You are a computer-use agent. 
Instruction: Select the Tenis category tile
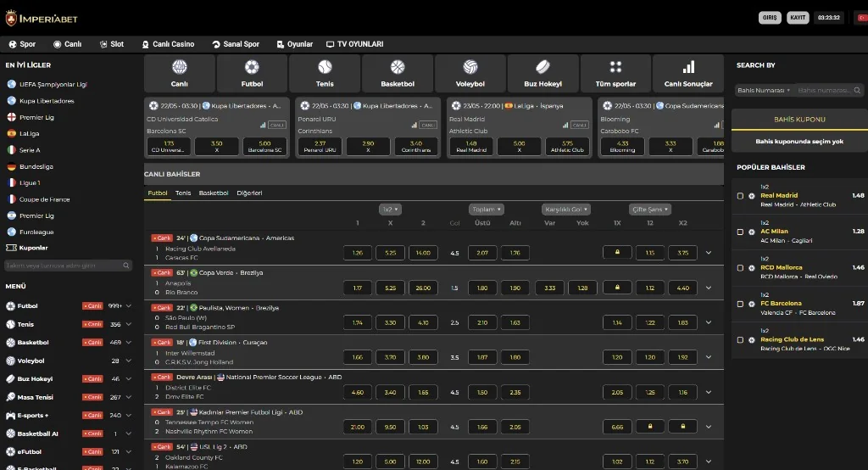pos(325,73)
